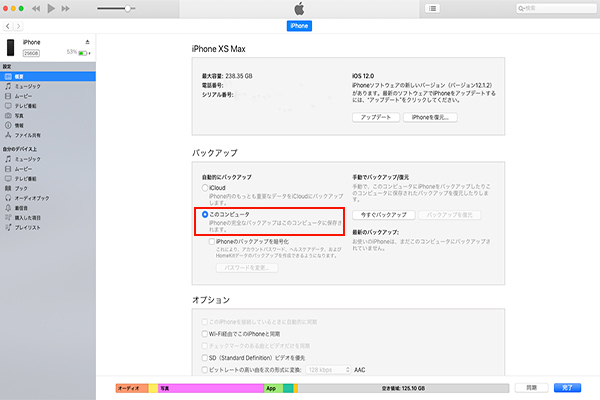The width and height of the screenshot is (600, 400).
Task: Click the rewind playback button
Action: 36,8
